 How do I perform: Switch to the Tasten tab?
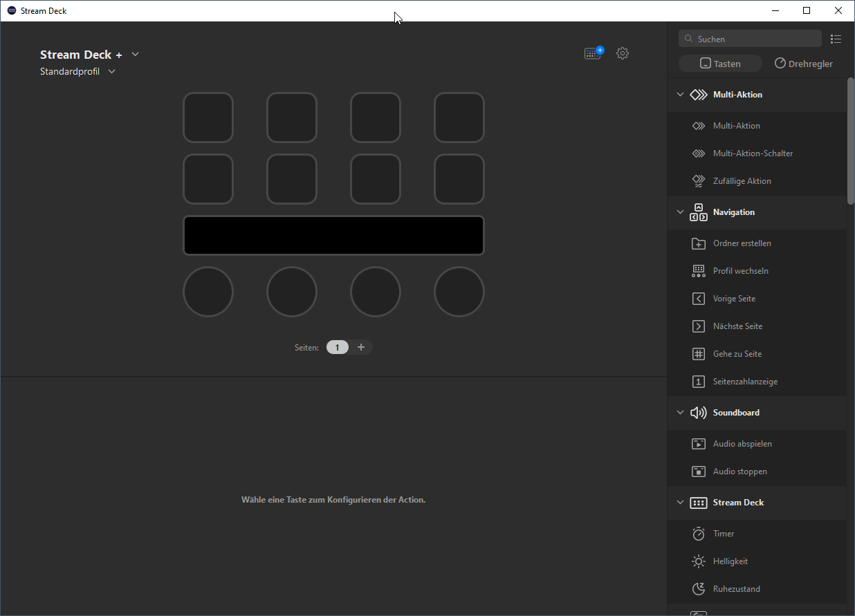click(720, 64)
